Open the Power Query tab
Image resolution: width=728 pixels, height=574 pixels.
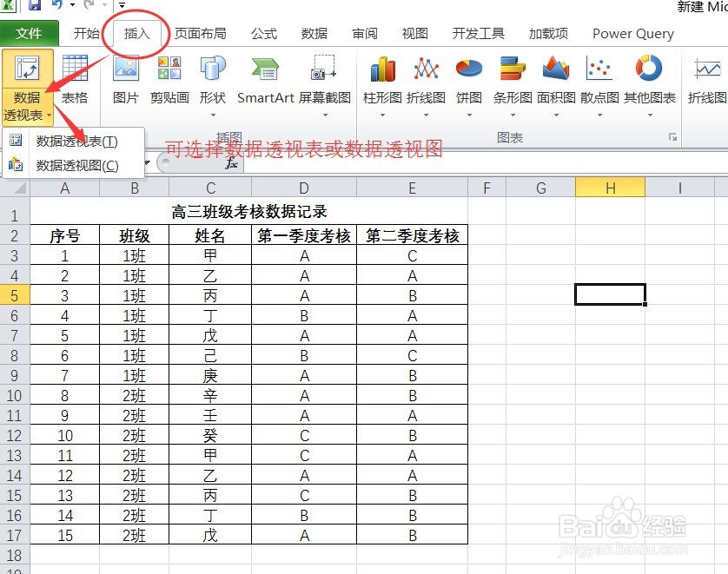tap(632, 33)
